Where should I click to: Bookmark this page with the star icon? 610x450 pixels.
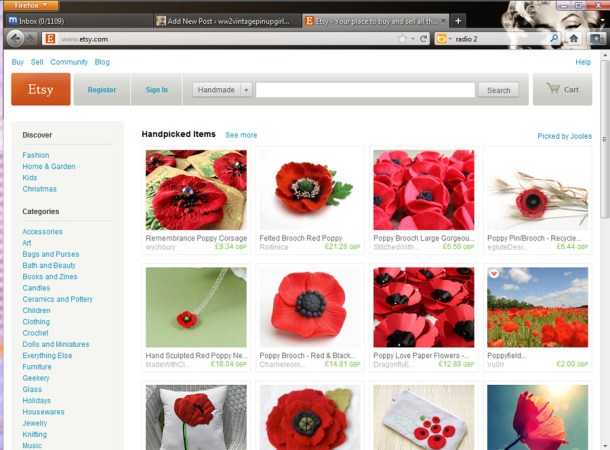(402, 39)
